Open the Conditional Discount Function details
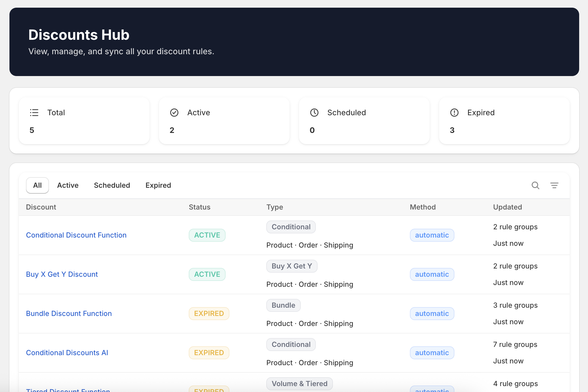 (x=76, y=235)
